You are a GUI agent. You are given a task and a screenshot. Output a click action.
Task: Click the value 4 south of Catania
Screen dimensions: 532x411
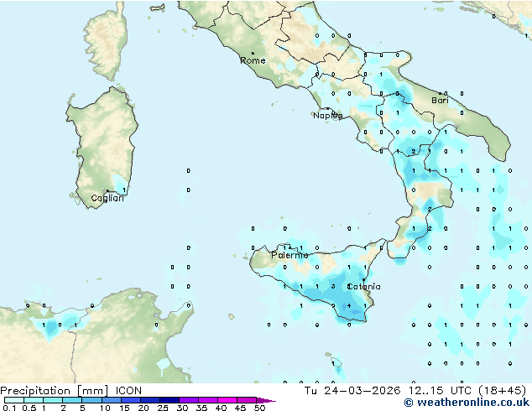[x=349, y=306]
